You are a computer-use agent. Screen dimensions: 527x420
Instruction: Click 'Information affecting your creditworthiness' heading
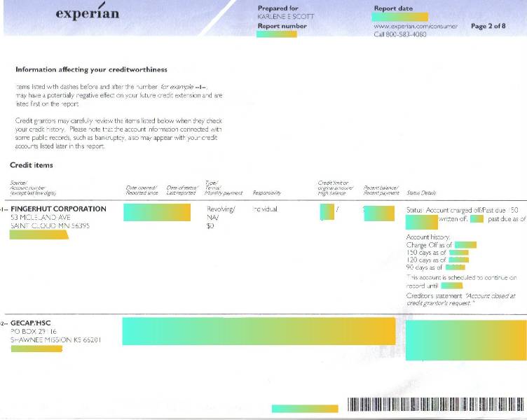91,69
